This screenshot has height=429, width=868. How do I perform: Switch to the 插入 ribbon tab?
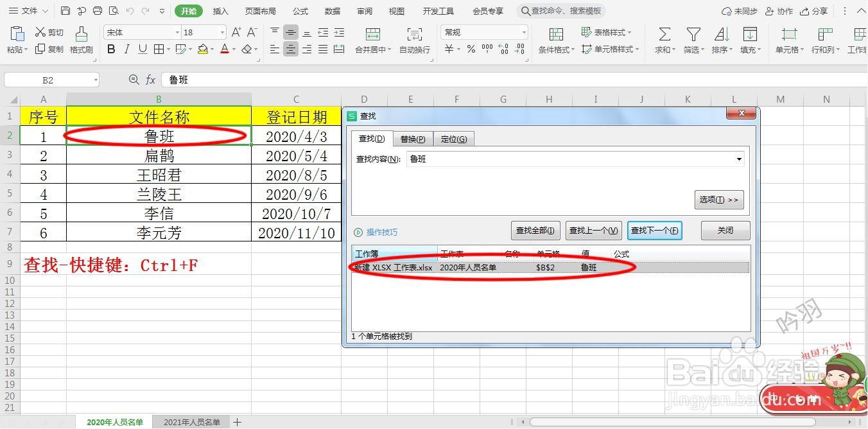coord(221,11)
